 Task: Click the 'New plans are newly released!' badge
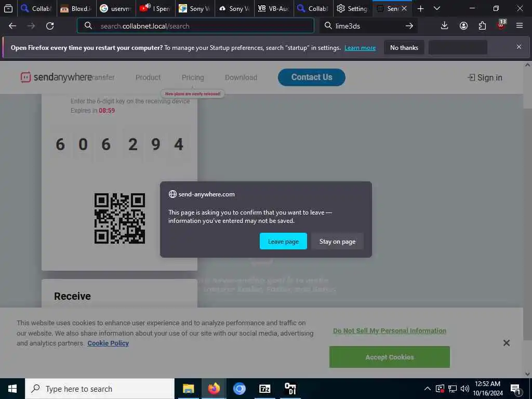(x=193, y=94)
